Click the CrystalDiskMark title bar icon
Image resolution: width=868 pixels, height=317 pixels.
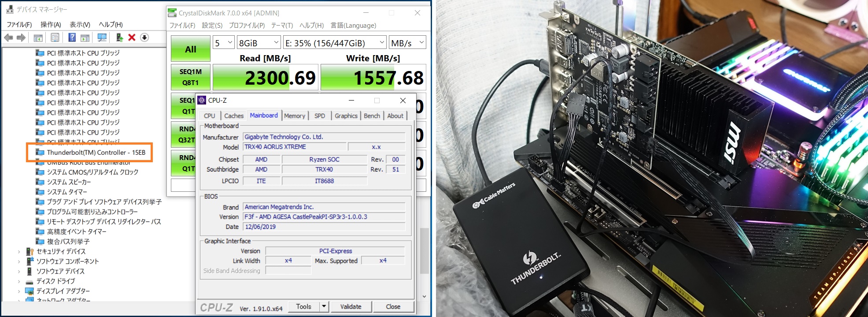[172, 13]
